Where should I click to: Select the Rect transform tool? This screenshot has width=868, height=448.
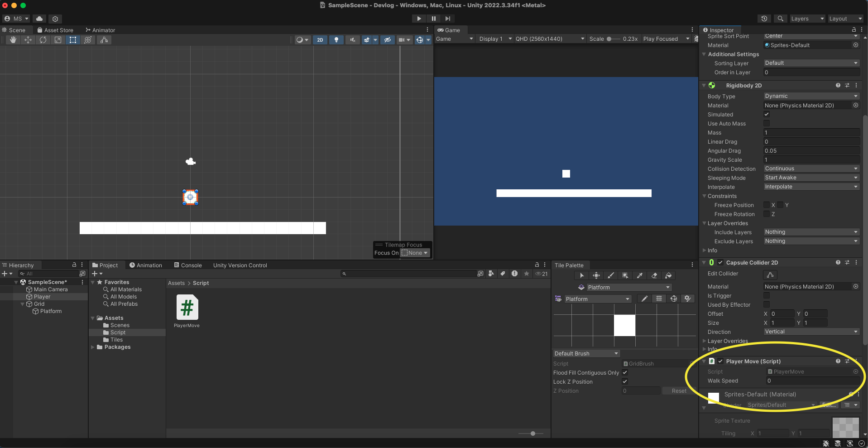click(73, 40)
